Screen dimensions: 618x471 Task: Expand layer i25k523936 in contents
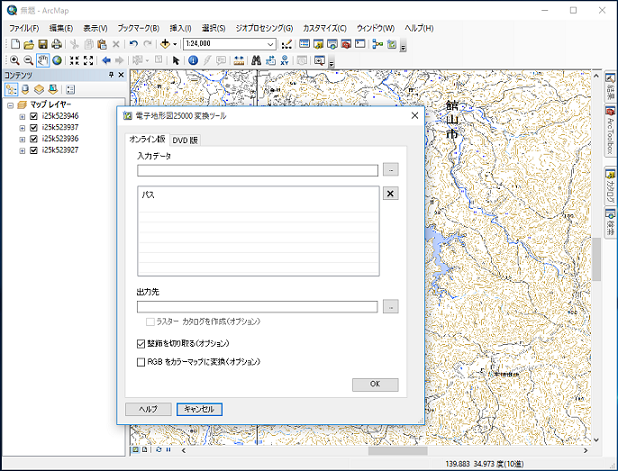[22, 139]
